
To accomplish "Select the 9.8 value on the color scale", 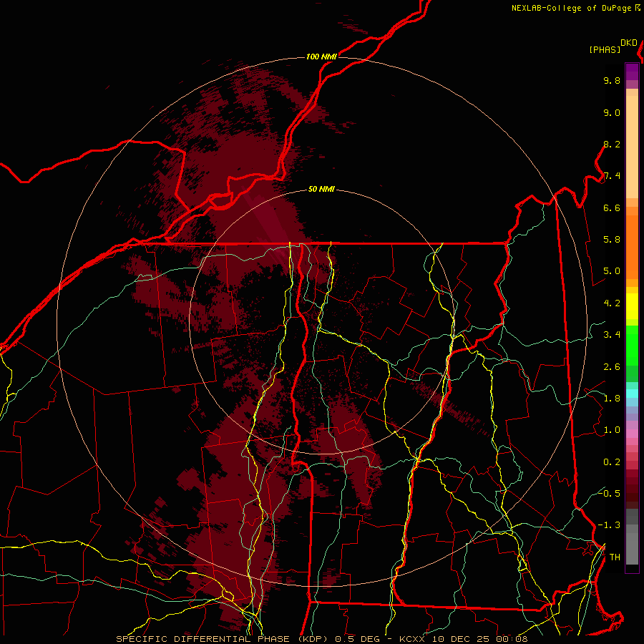I will point(612,81).
